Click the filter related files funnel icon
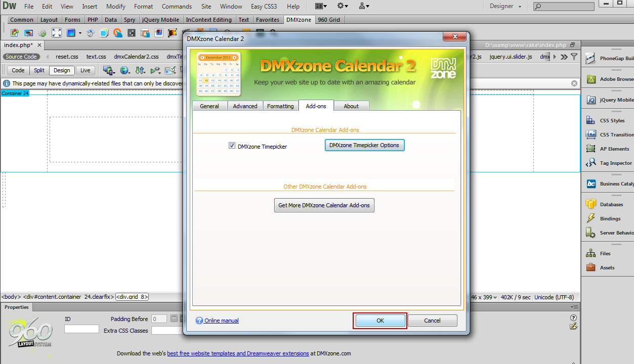The width and height of the screenshot is (634, 364). click(x=574, y=57)
